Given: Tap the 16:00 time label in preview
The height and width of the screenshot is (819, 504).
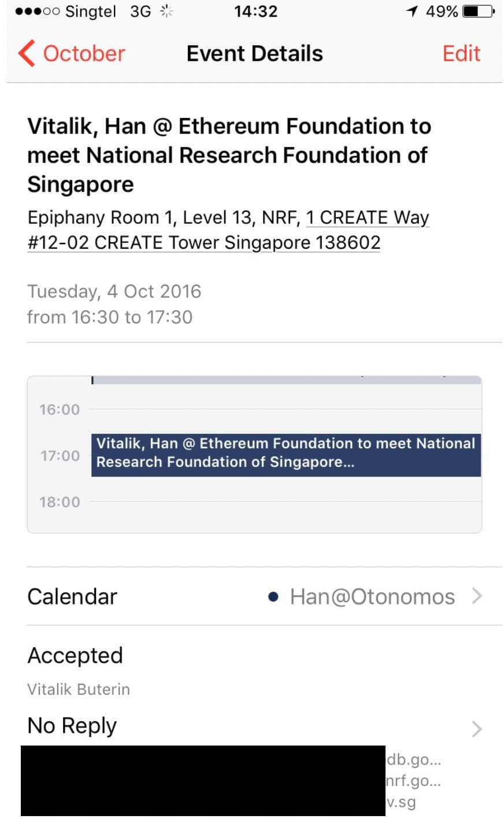Looking at the screenshot, I should [60, 409].
